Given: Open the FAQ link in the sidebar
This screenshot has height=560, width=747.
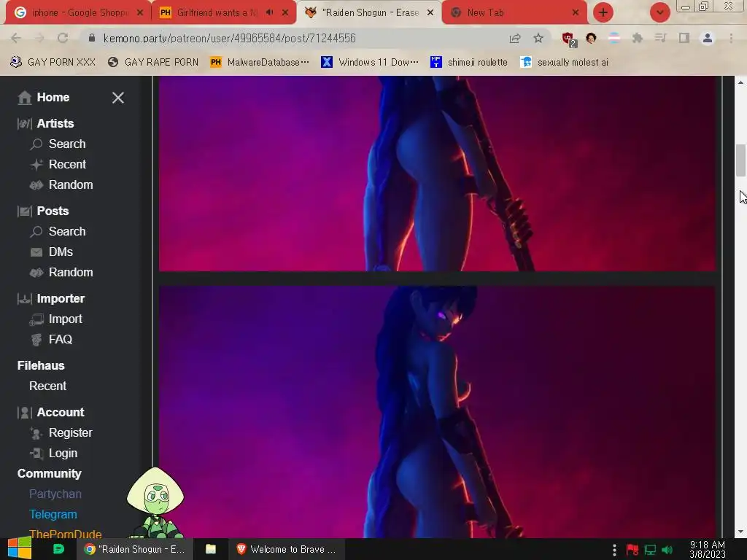Looking at the screenshot, I should pos(61,340).
